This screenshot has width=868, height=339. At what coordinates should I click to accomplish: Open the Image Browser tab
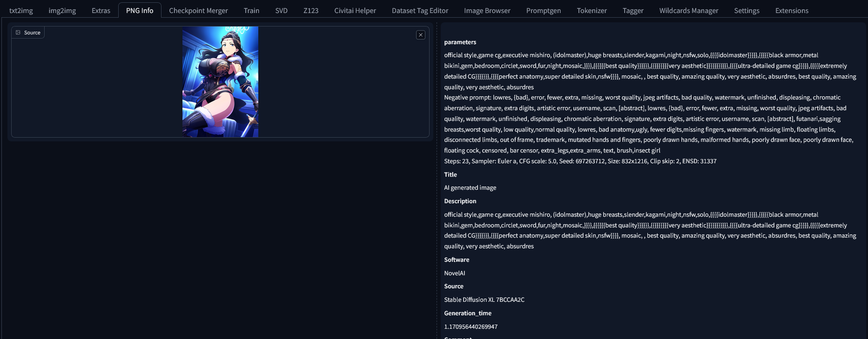(487, 11)
